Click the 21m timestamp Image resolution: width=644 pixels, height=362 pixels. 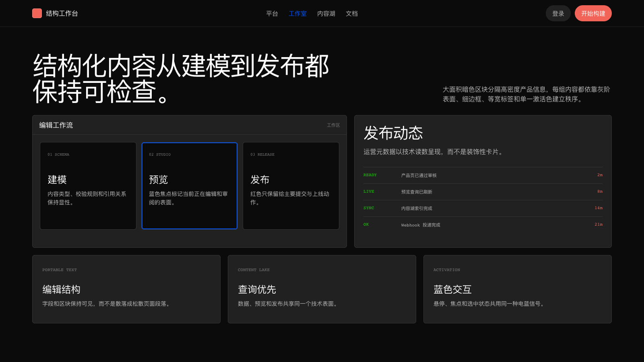(599, 224)
